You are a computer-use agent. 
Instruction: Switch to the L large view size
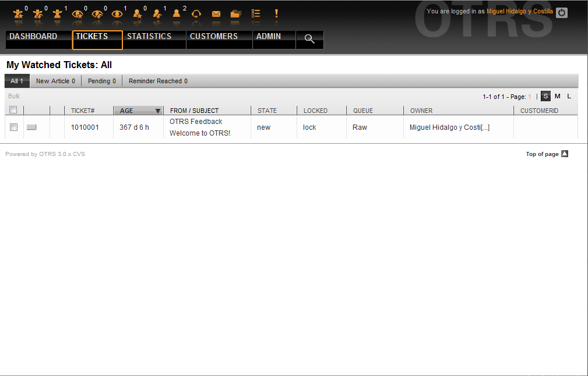(x=569, y=97)
